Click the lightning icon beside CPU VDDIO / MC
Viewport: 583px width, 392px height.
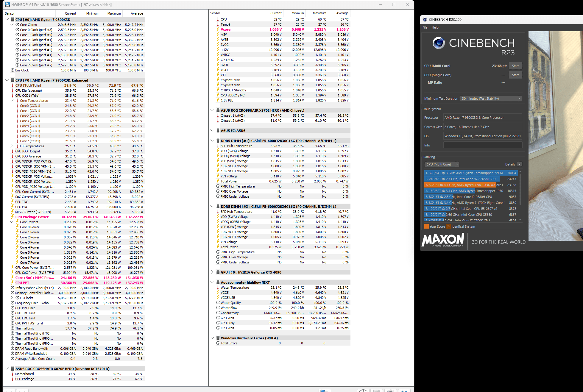[218, 95]
